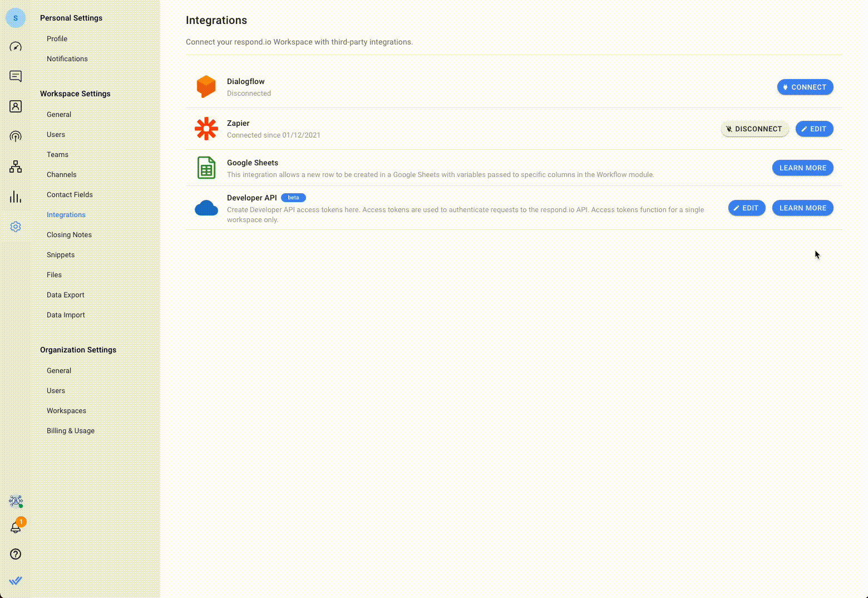
Task: Select Profile under Personal Settings
Action: click(57, 39)
